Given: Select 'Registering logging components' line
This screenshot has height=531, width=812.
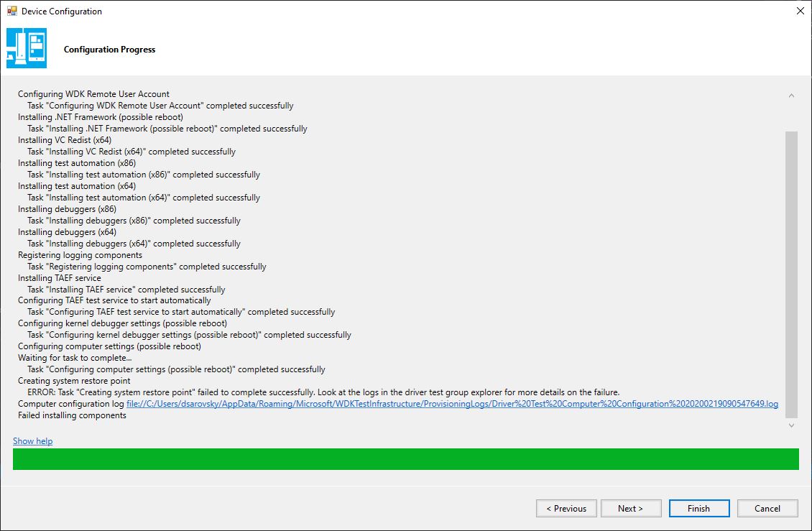Looking at the screenshot, I should pyautogui.click(x=80, y=255).
